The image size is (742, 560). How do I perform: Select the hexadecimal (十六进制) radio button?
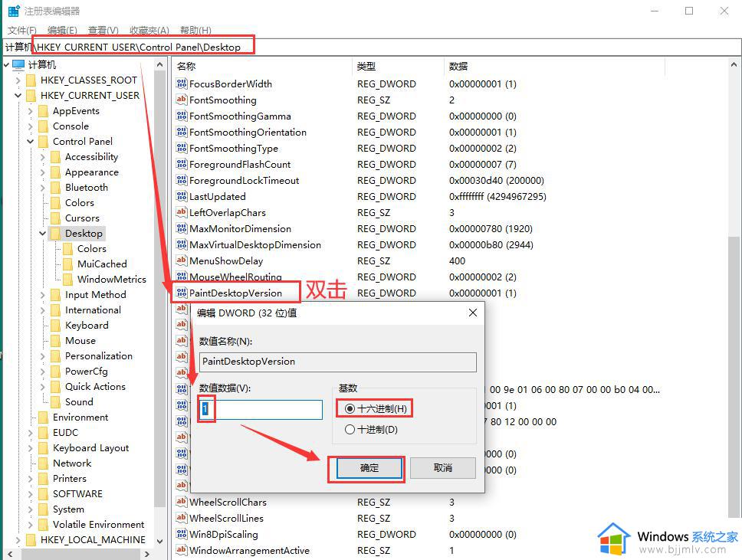350,408
